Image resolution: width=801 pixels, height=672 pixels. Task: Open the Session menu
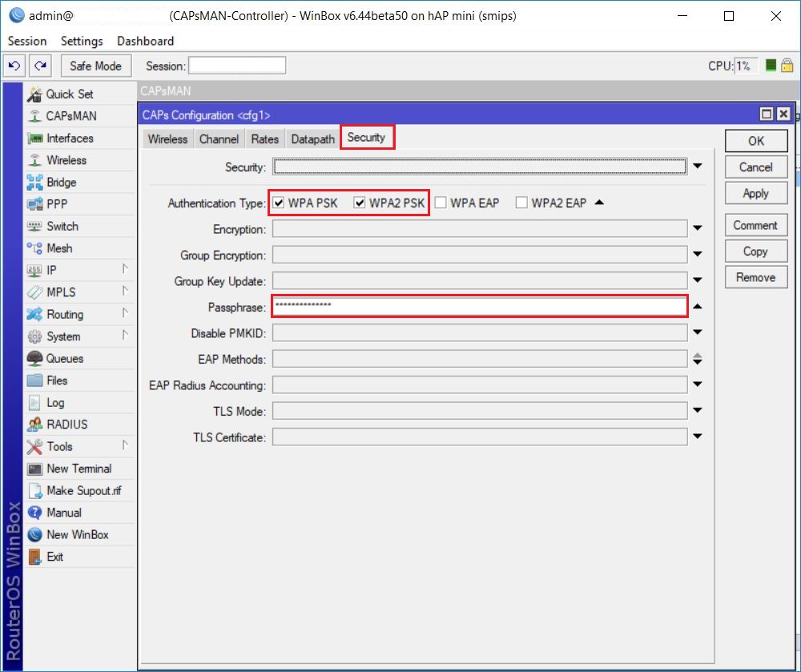pos(27,41)
